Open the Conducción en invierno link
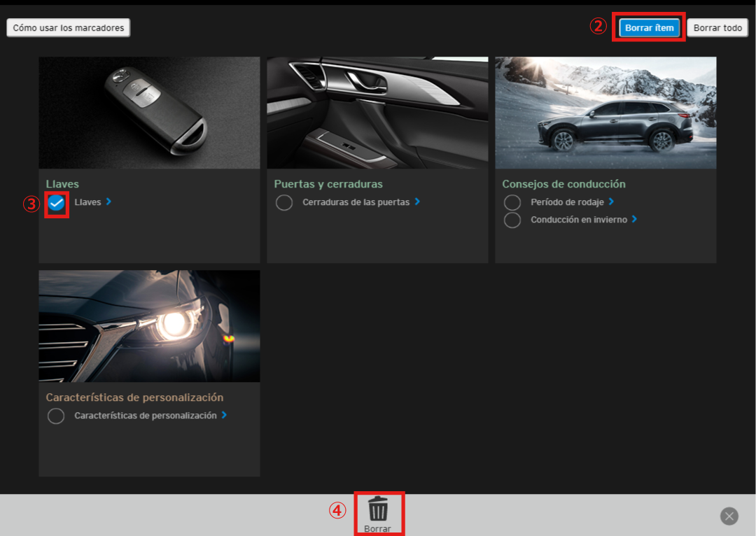This screenshot has width=756, height=536. click(x=579, y=220)
